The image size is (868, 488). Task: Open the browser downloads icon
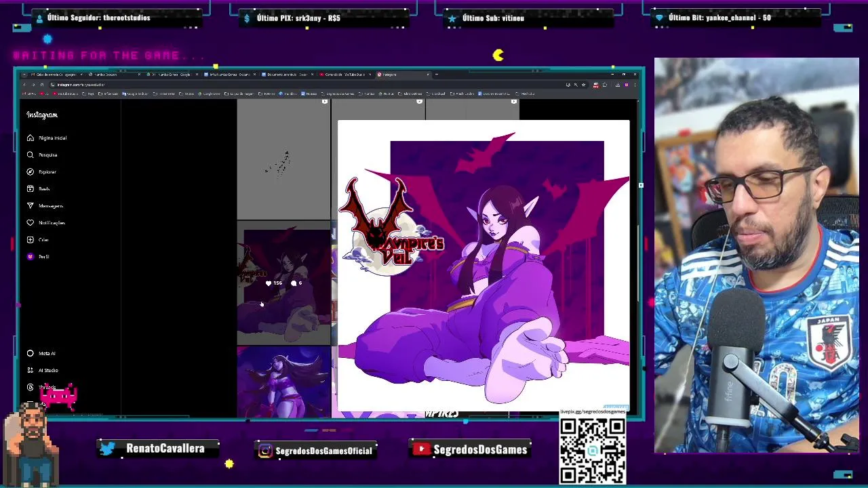(x=618, y=85)
